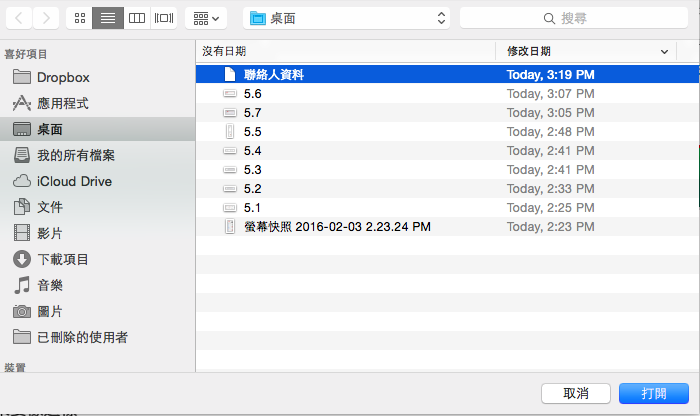Image resolution: width=700 pixels, height=416 pixels.
Task: Click the Today, 2:33 PM date cell
Action: click(x=550, y=188)
